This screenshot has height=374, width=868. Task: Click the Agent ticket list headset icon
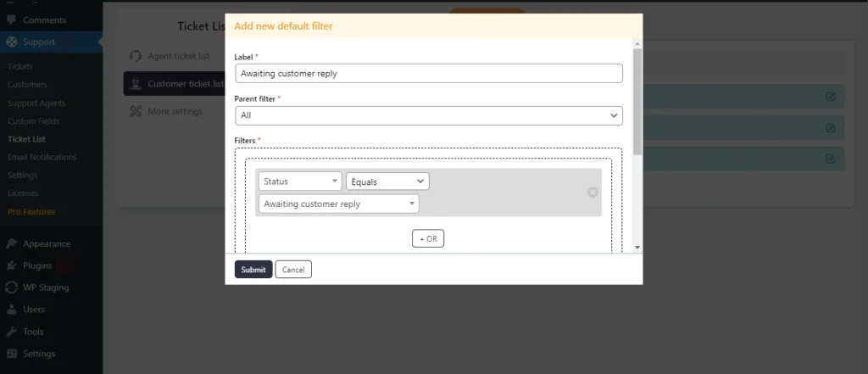135,56
